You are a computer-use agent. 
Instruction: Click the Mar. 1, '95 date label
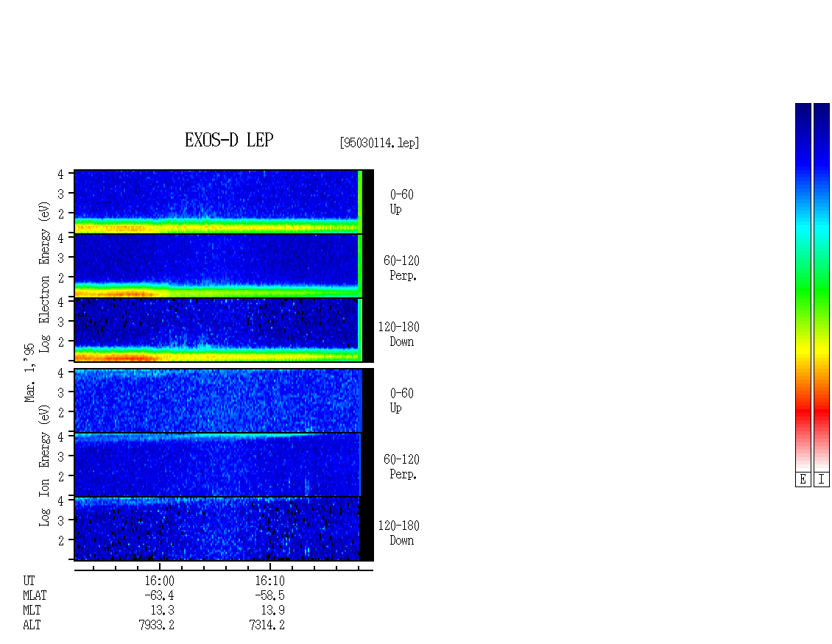click(29, 372)
